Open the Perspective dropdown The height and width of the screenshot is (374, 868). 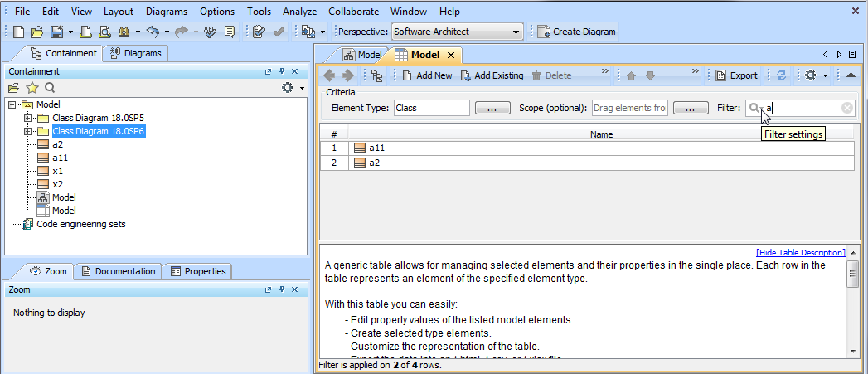(x=516, y=32)
